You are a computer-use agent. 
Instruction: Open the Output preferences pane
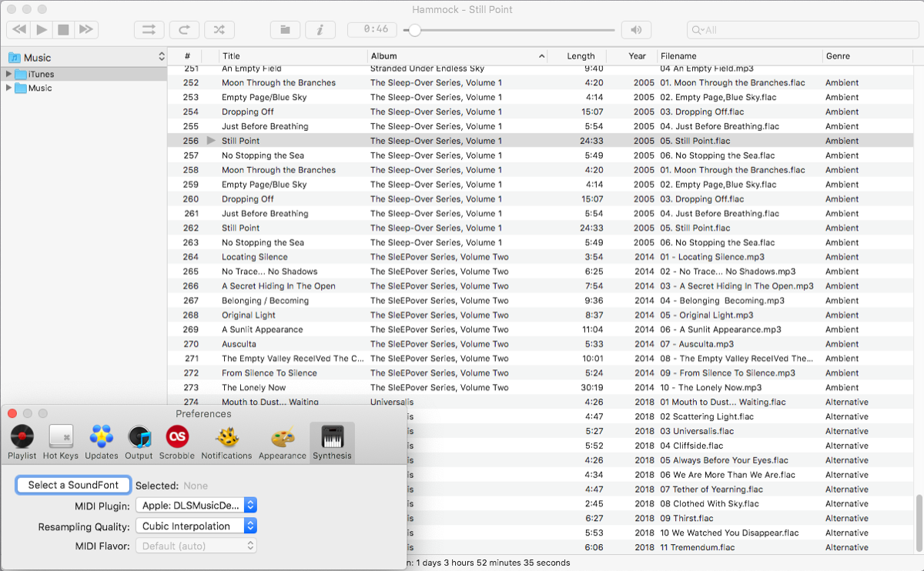click(x=139, y=442)
